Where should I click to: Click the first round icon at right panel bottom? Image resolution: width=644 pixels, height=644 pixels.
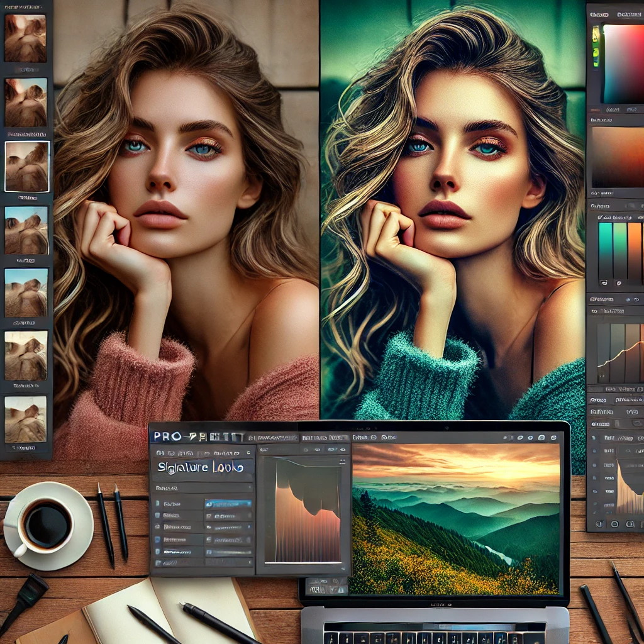600,524
